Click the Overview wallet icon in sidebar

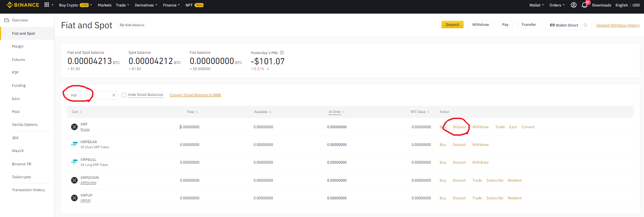[x=6, y=20]
